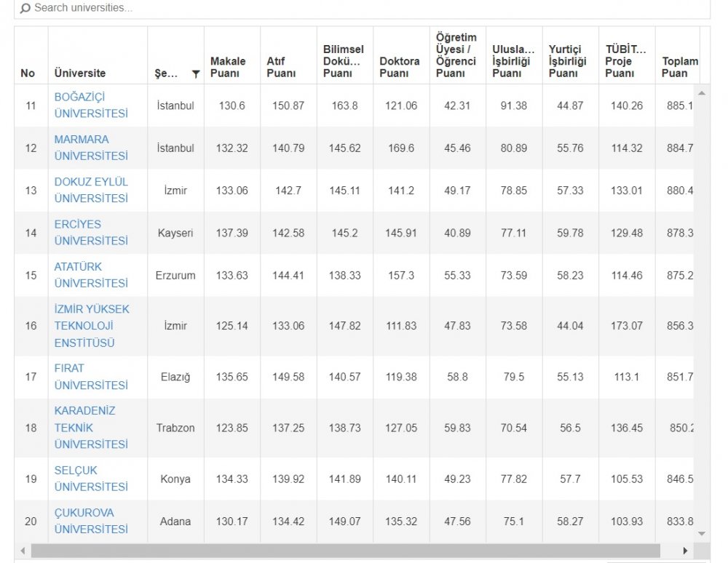Image resolution: width=728 pixels, height=563 pixels.
Task: Click Boğaziçi's Uluslararası score 91.38
Action: (x=513, y=105)
